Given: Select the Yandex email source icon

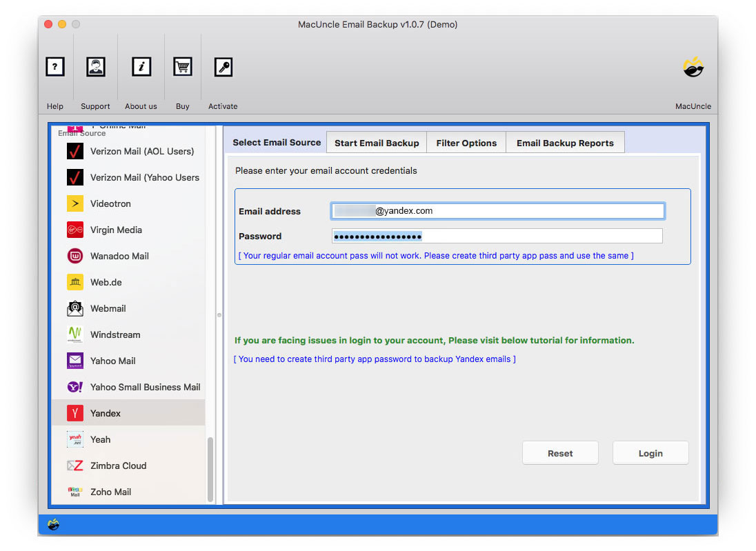Looking at the screenshot, I should click(x=74, y=413).
